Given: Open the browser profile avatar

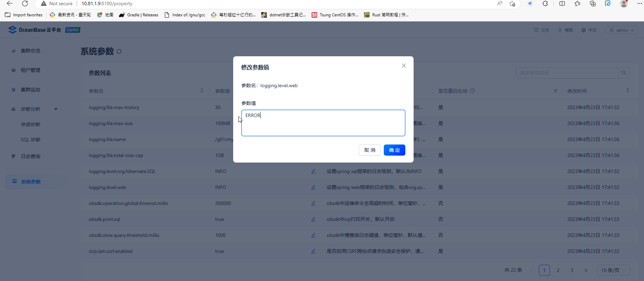Looking at the screenshot, I should (x=624, y=3).
